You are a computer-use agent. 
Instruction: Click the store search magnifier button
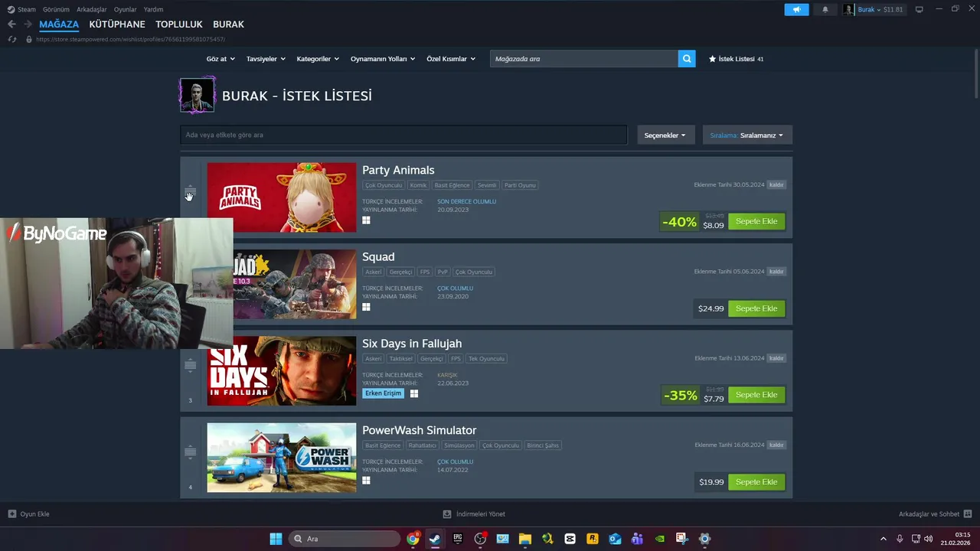[x=687, y=58]
